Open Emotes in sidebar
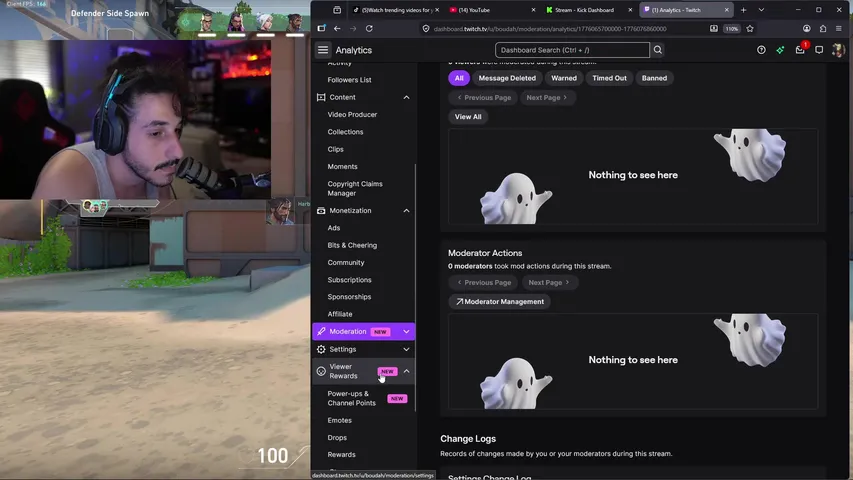Screen dimensions: 853x480 [x=339, y=421]
